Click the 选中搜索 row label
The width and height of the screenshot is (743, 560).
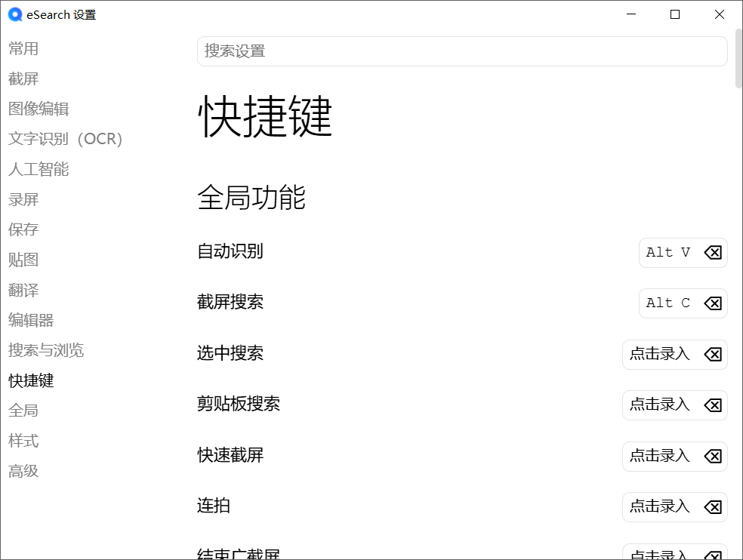click(x=230, y=353)
